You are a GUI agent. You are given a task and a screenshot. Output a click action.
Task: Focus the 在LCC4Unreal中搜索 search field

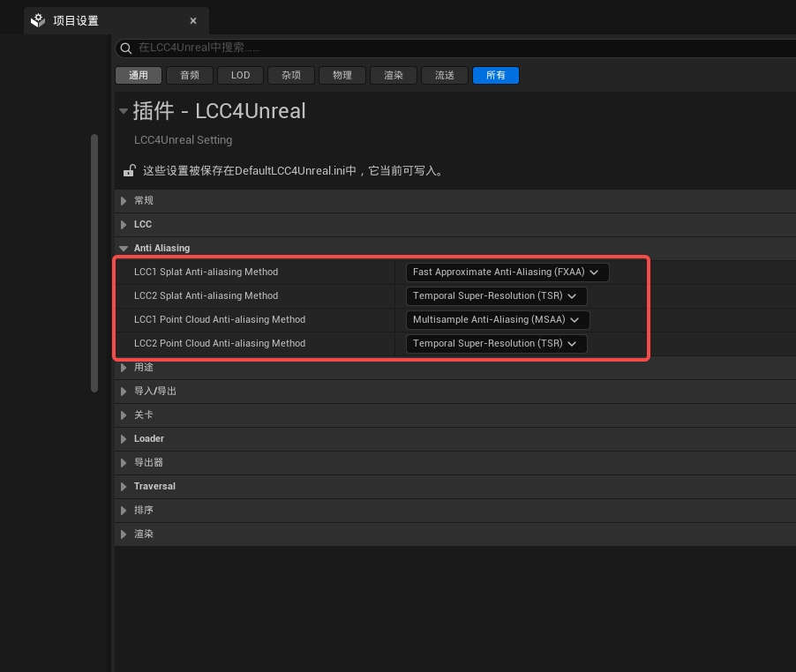[x=457, y=48]
